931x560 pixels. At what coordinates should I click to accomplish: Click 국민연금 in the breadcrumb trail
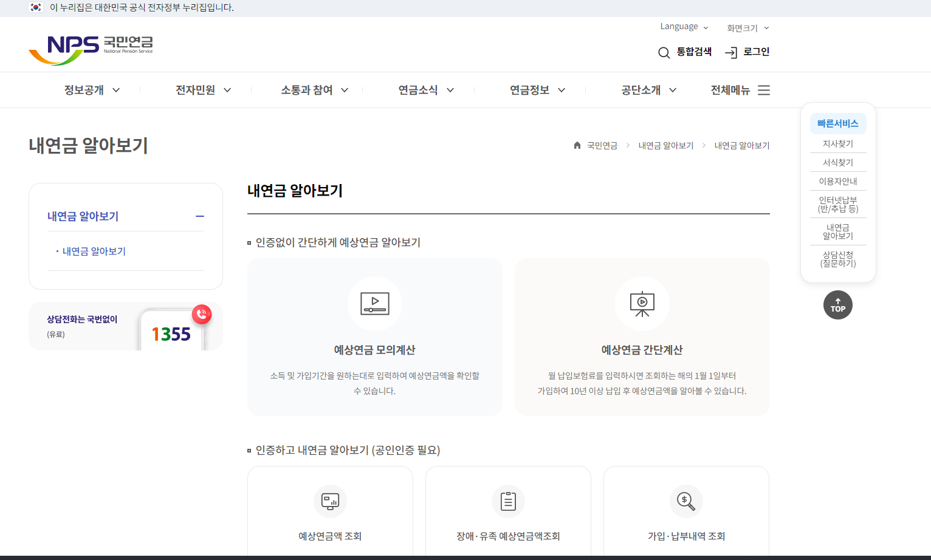point(602,145)
